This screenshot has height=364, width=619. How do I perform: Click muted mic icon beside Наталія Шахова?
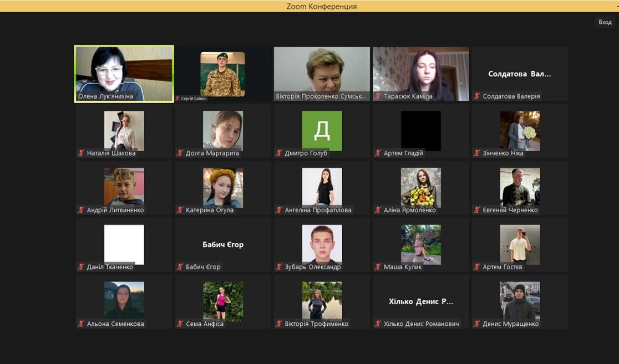tap(81, 153)
